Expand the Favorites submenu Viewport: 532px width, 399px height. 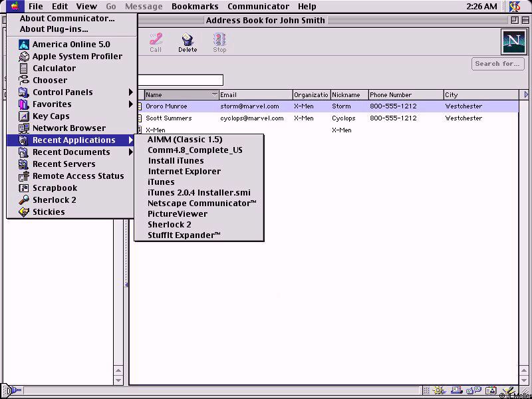52,104
